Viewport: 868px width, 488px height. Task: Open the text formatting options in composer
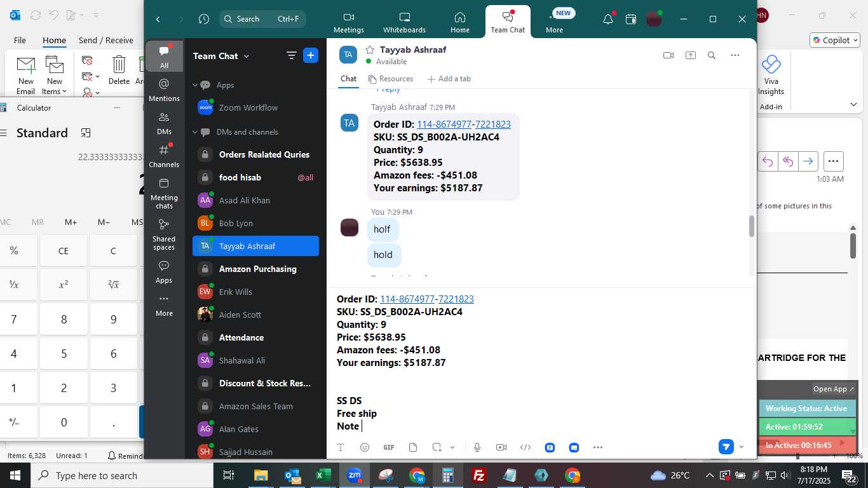pyautogui.click(x=341, y=447)
